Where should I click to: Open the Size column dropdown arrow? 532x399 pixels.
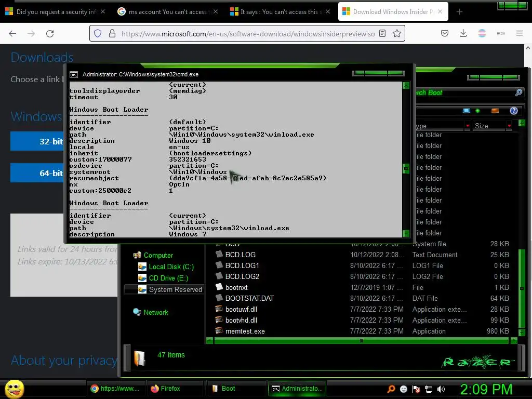tap(509, 126)
